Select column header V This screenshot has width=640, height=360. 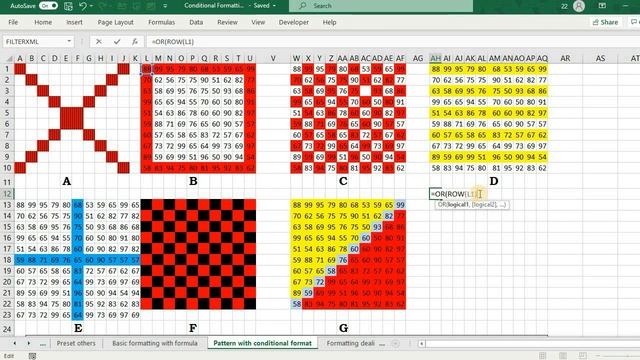pos(273,58)
